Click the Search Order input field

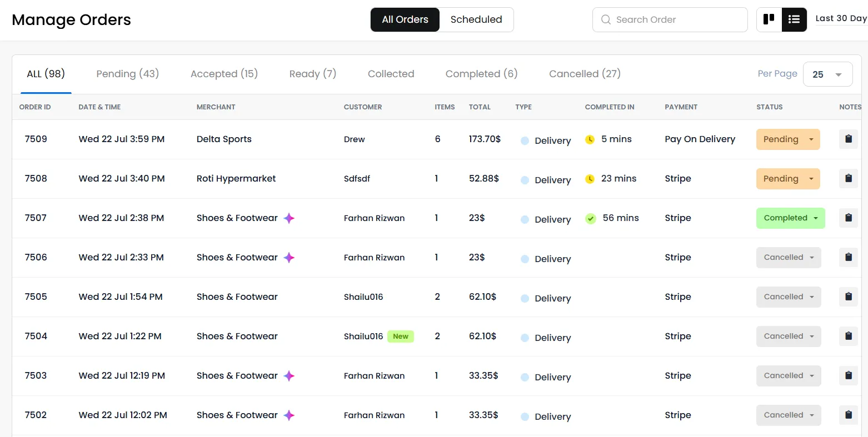[x=670, y=19]
